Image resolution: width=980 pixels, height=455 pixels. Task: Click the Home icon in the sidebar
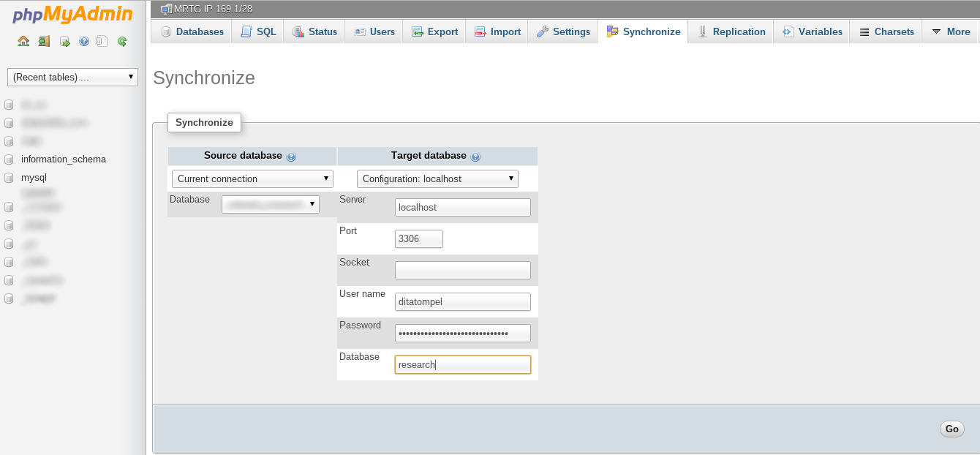[x=23, y=41]
